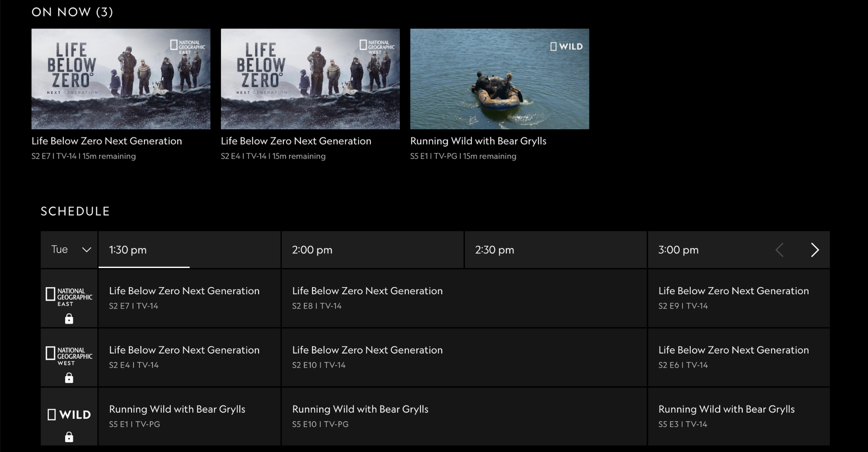
Task: Click lock icon under National Geographic East
Action: [69, 319]
